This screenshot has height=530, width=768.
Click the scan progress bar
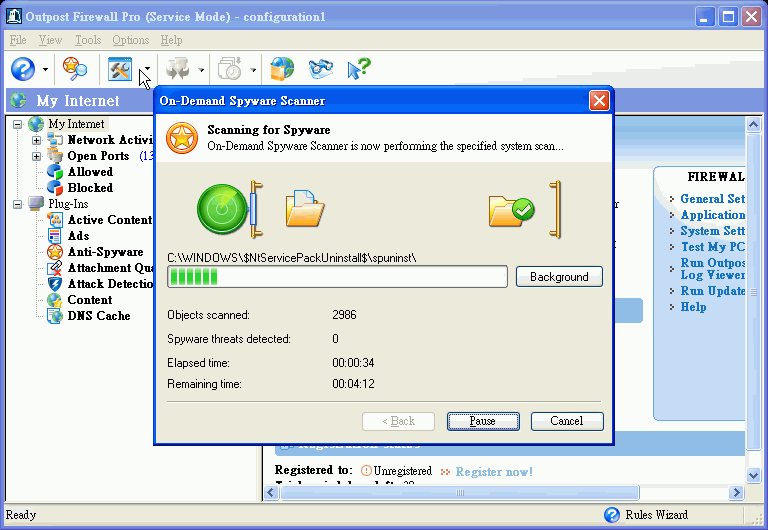337,277
